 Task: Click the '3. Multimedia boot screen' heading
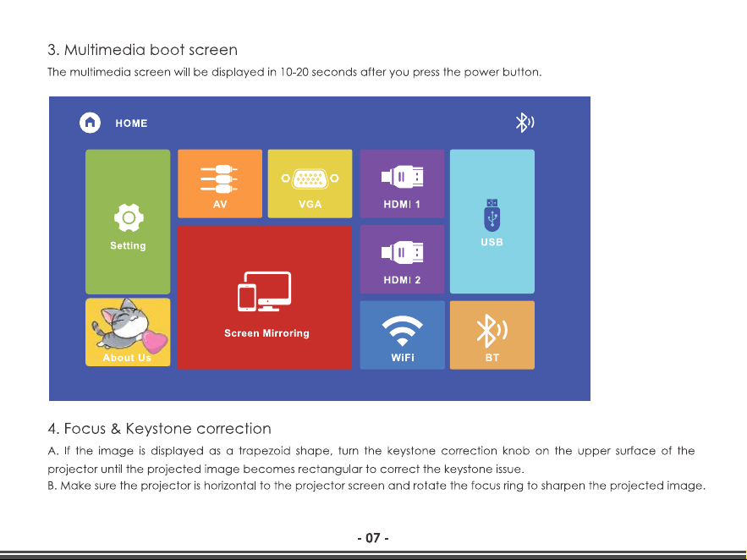click(x=142, y=50)
